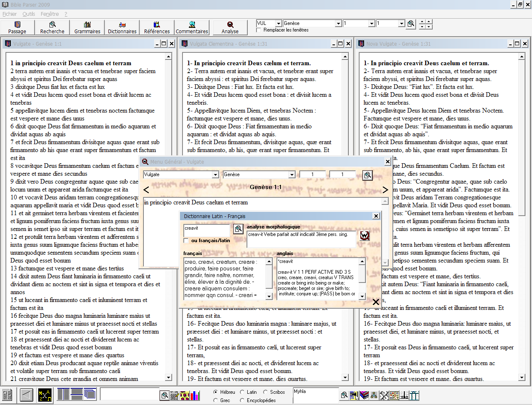This screenshot has height=405, width=532.
Task: Open the Recherche search tool
Action: click(x=52, y=27)
